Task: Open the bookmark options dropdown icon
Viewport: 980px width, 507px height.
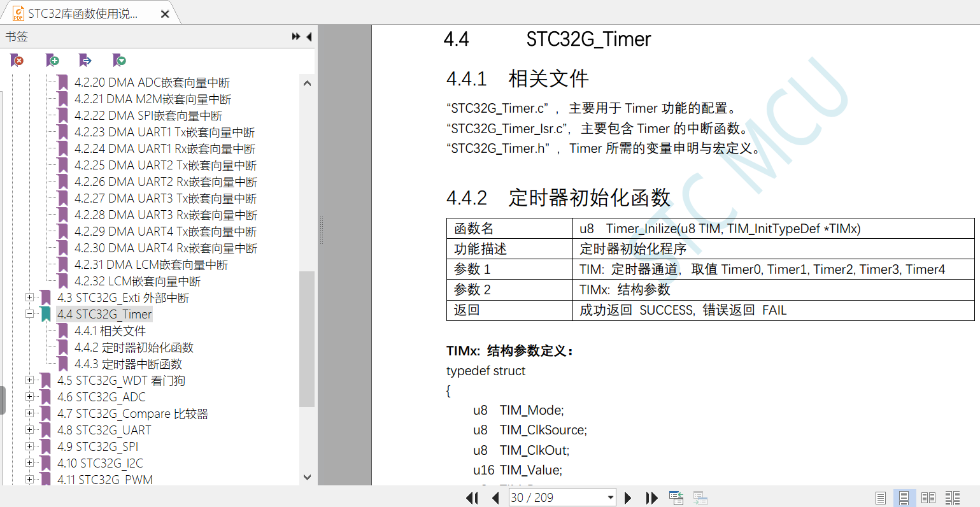Action: coord(119,61)
